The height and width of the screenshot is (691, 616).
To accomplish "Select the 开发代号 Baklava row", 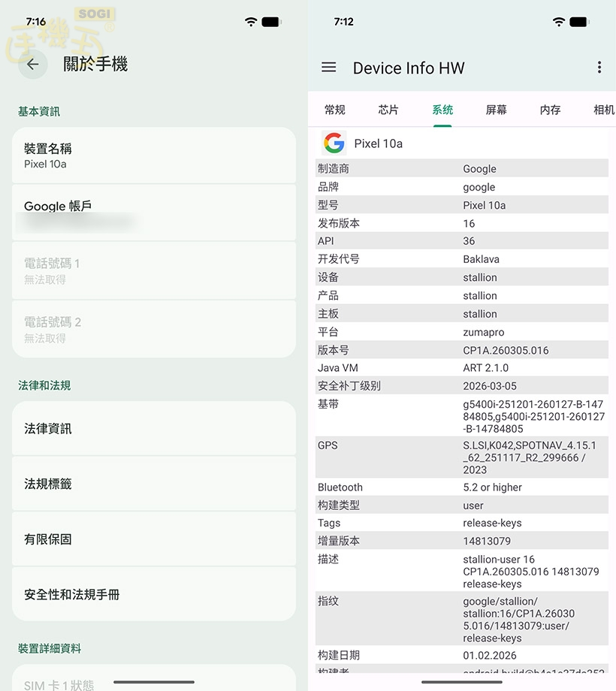I will coord(462,259).
